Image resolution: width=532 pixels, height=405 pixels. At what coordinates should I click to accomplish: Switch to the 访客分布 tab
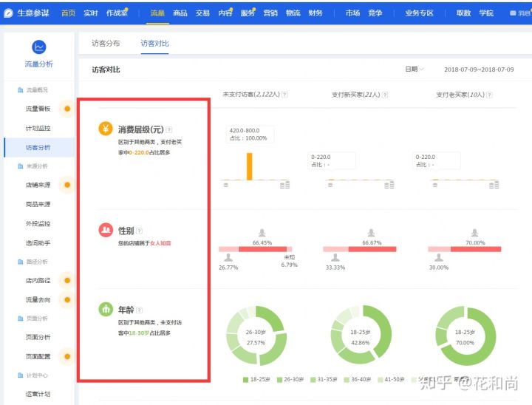[106, 44]
